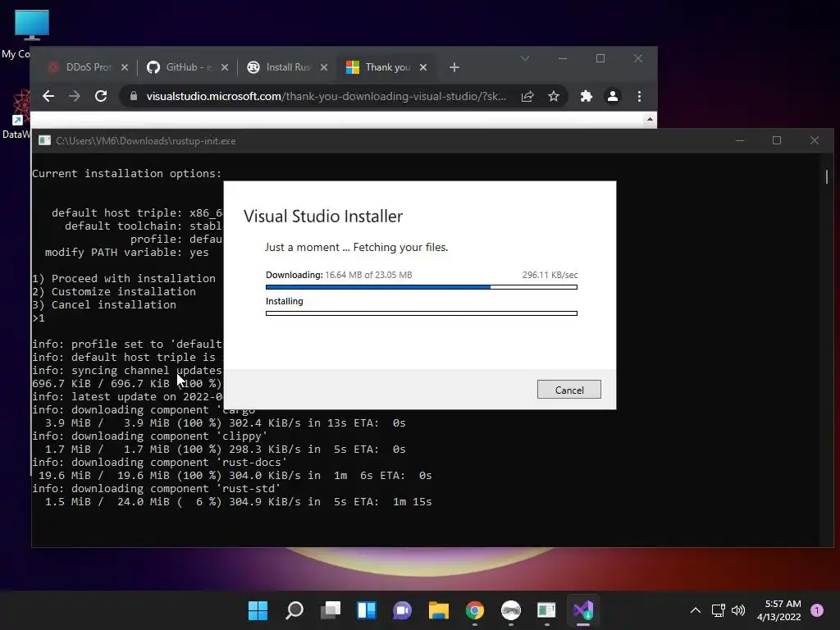The image size is (840, 630).
Task: Click the Visual Studio Installer heading
Action: (x=323, y=216)
